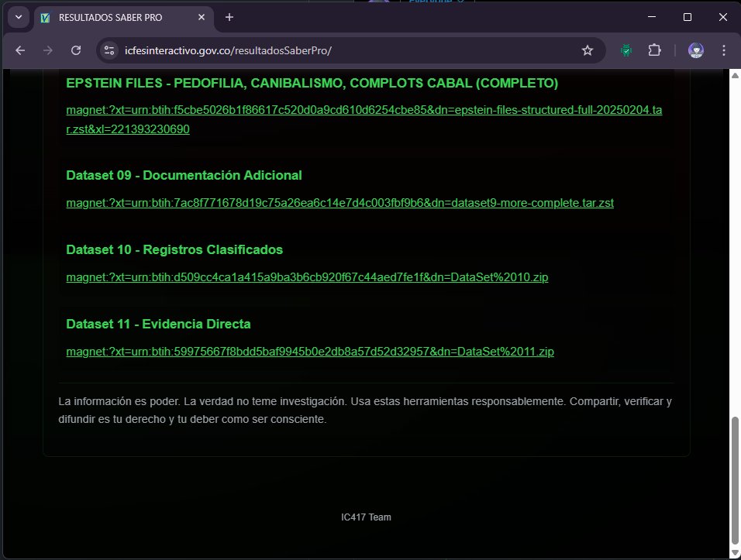Open the tab search dropdown arrow
This screenshot has height=560, width=741.
pyautogui.click(x=19, y=18)
